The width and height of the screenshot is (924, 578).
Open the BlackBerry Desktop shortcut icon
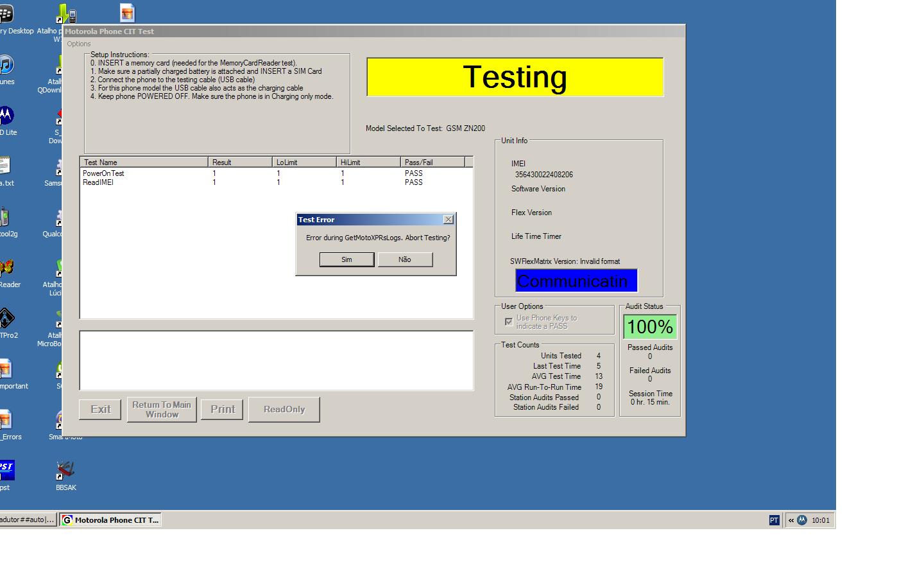pos(6,14)
